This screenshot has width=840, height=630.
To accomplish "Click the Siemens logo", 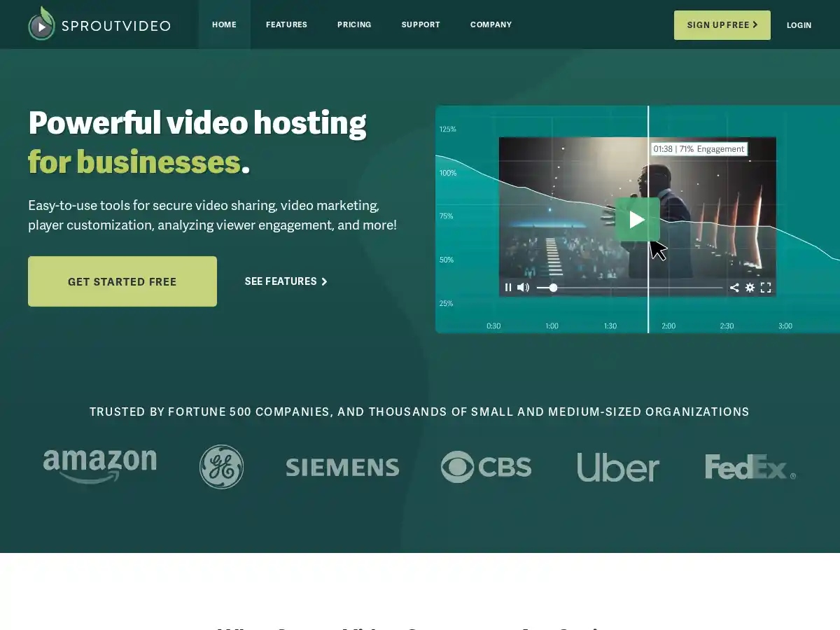I will tap(342, 468).
